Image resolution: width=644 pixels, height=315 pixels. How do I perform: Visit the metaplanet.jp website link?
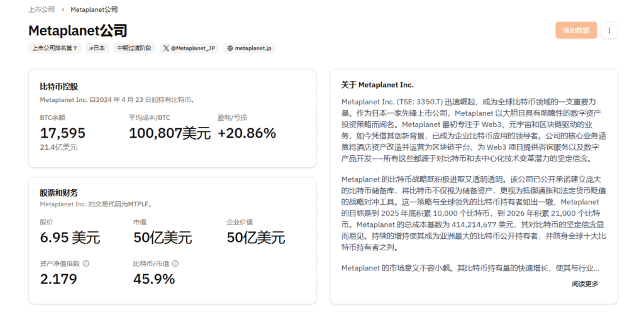coord(249,48)
